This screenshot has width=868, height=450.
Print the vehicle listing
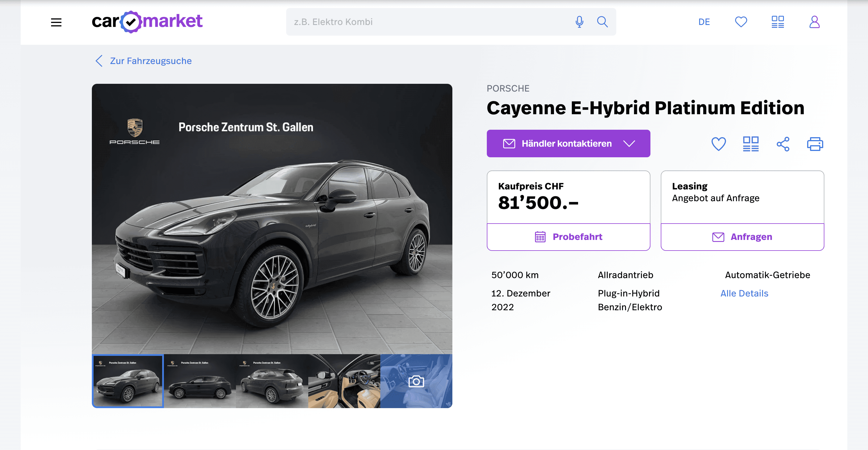tap(815, 144)
